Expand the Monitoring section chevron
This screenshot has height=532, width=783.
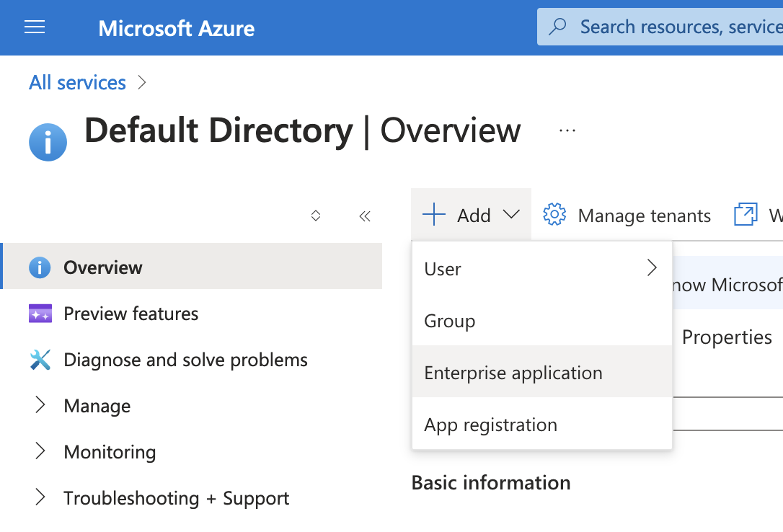pos(40,451)
